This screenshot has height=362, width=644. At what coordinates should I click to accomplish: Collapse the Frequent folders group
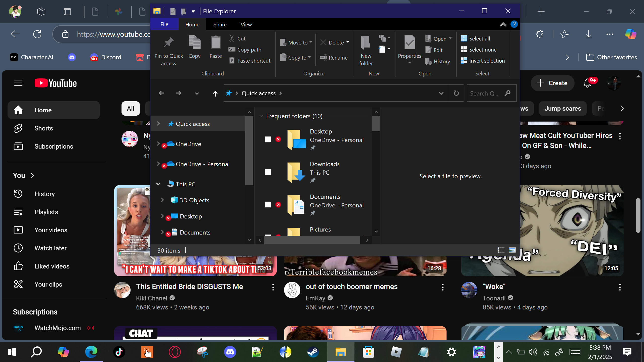(261, 116)
